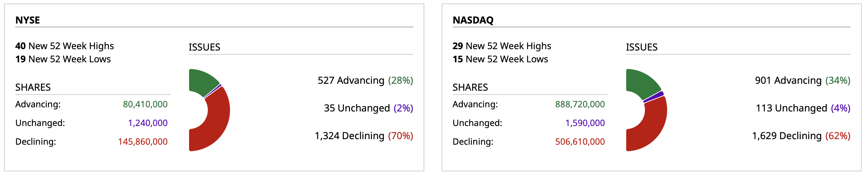868x180 pixels.
Task: Select NASDAQ 1,629 Declining issues label
Action: (x=801, y=136)
